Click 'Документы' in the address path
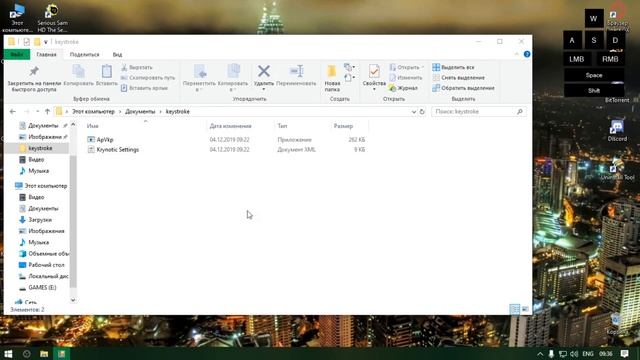Image resolution: width=640 pixels, height=360 pixels. pos(140,111)
